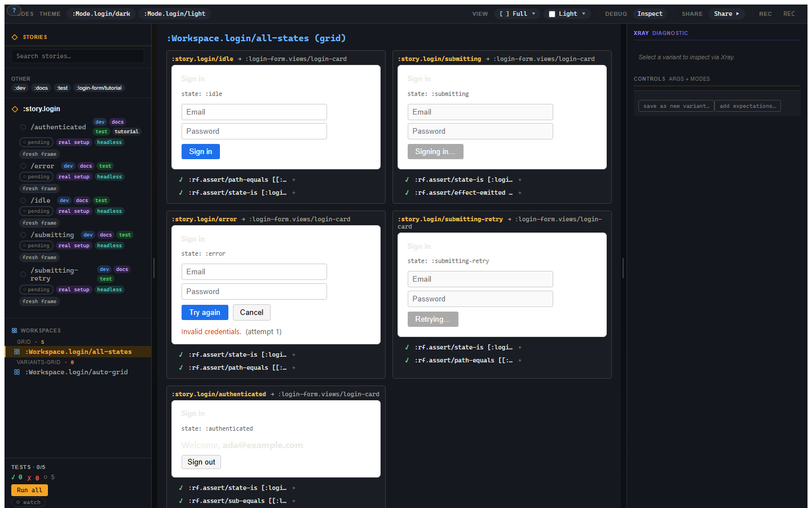Toggle headless tag on /error story
The height and width of the screenshot is (508, 812).
109,177
